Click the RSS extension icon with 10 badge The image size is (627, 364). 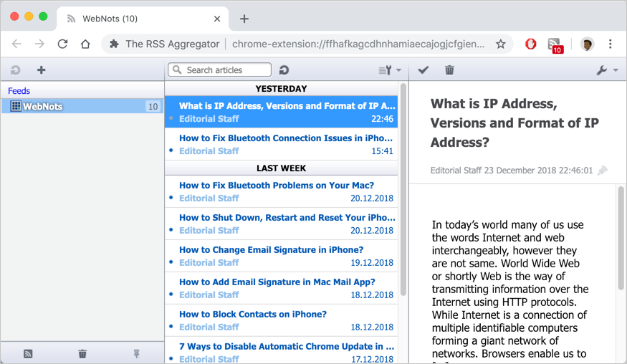point(555,44)
